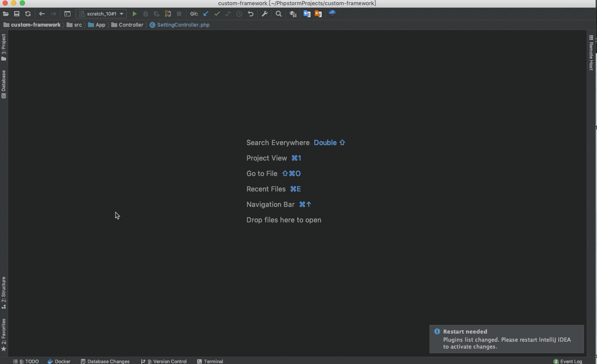Open search with the magnifying glass icon

[x=279, y=14]
